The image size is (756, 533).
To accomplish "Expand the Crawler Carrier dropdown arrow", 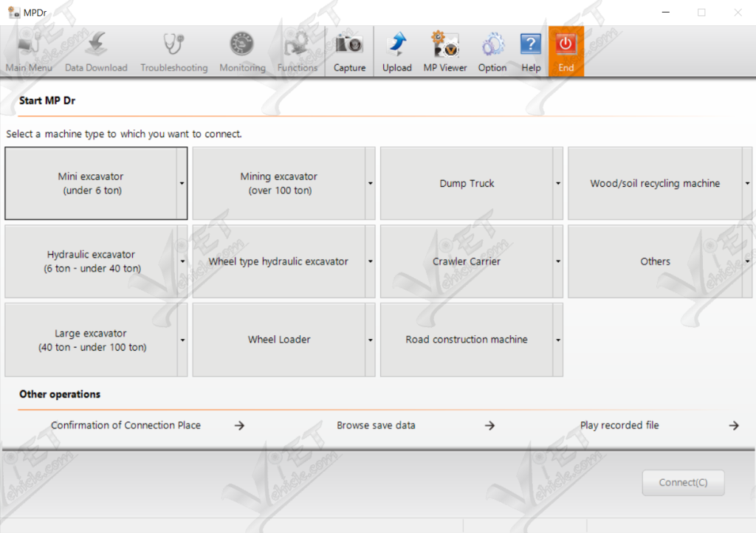I will pos(558,262).
